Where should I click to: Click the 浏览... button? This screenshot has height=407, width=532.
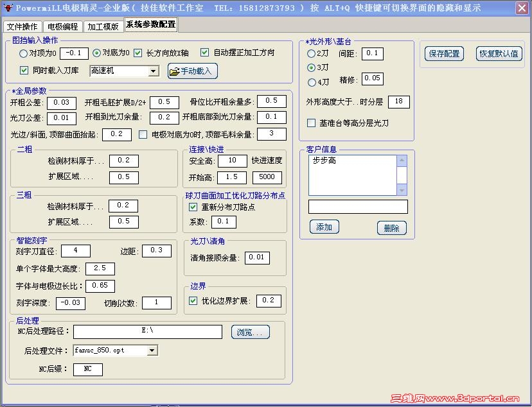click(x=251, y=332)
